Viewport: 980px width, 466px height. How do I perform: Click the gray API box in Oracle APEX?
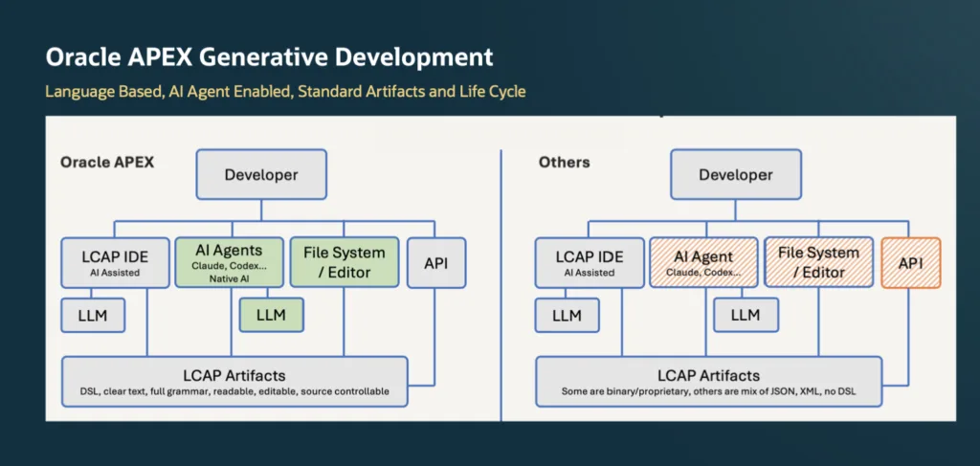pos(436,262)
